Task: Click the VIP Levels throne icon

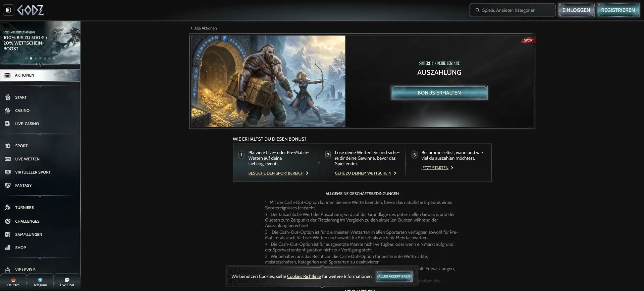Action: [8, 270]
